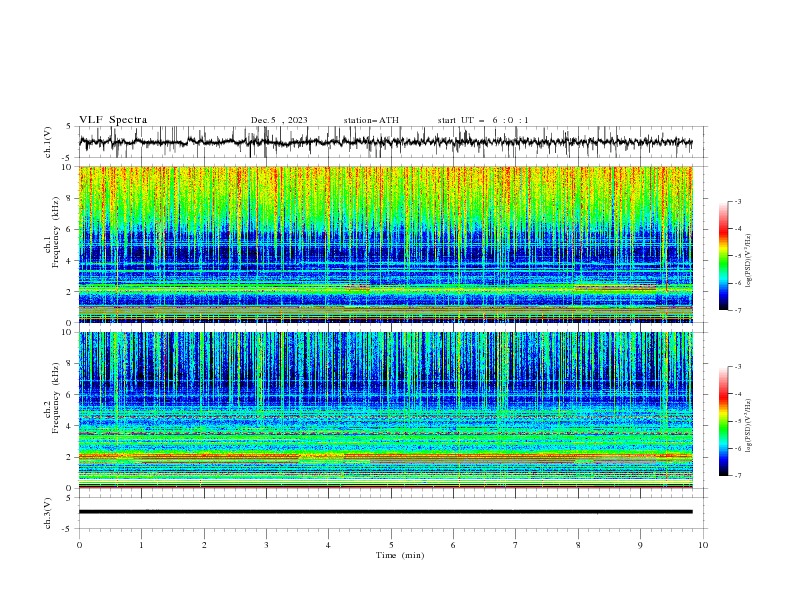Click the "-3" label on ch.1 colorbar
The height and width of the screenshot is (612, 792).
pyautogui.click(x=737, y=201)
